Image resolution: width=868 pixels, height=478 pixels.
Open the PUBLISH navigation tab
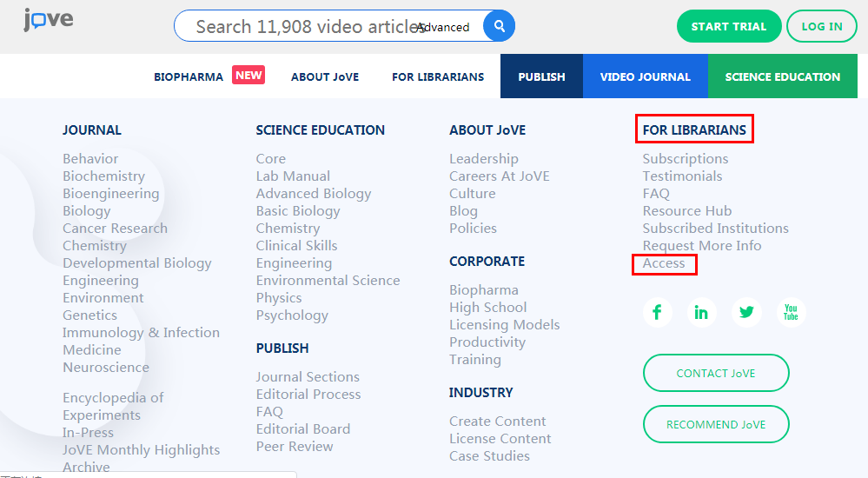541,76
